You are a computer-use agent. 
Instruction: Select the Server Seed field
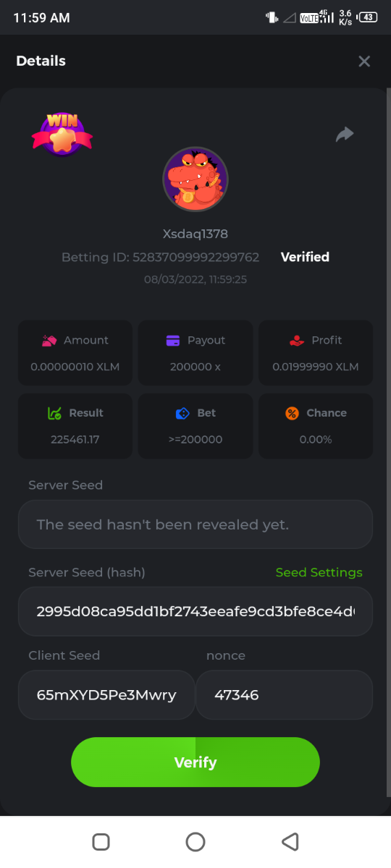(195, 524)
